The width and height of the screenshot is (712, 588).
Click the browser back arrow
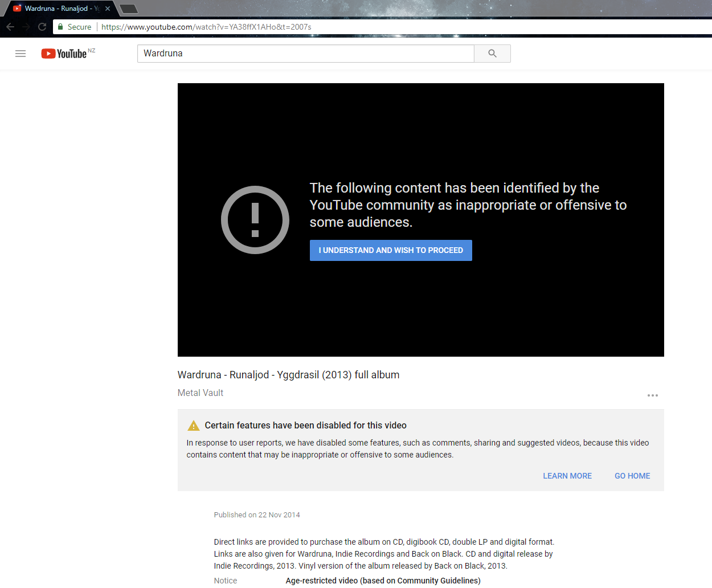pyautogui.click(x=10, y=26)
